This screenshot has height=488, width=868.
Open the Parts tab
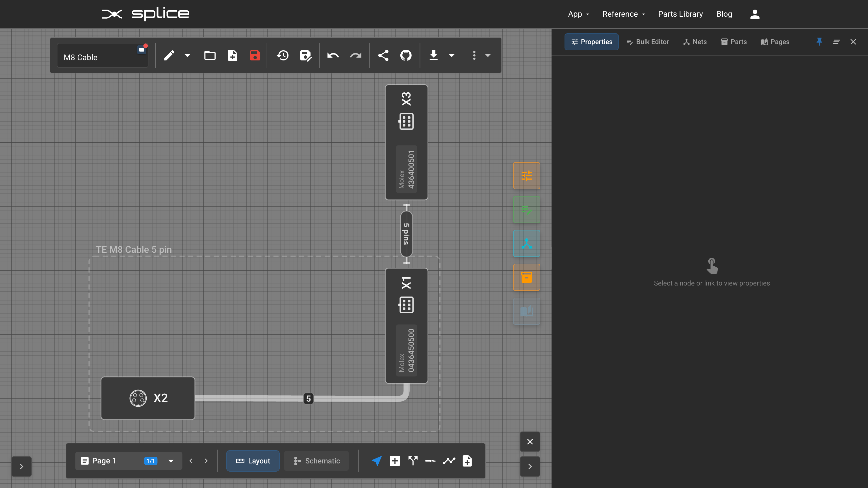coord(734,42)
